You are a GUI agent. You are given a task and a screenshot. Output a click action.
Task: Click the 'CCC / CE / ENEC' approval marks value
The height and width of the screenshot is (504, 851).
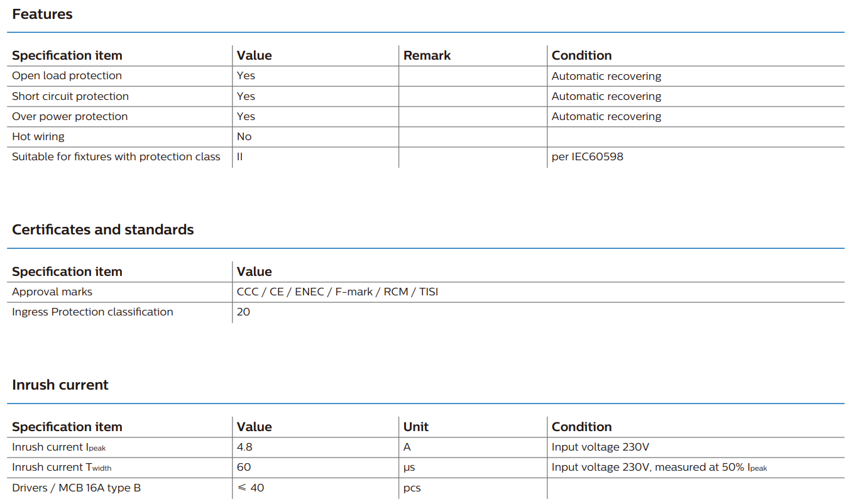click(337, 292)
